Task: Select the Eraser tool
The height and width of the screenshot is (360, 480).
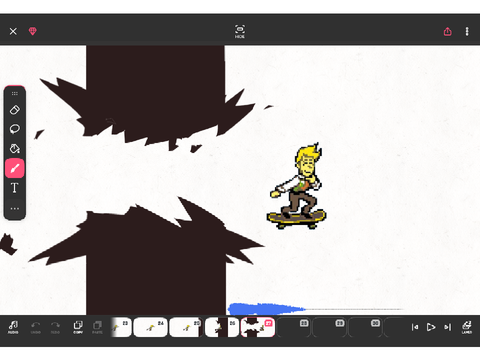Action: tap(15, 110)
